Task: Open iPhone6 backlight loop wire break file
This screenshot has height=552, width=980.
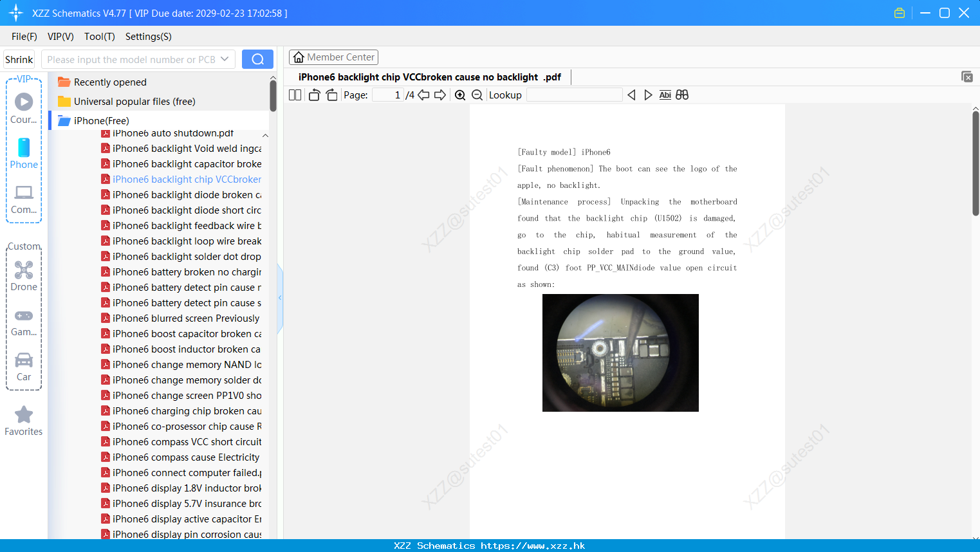Action: 181,241
